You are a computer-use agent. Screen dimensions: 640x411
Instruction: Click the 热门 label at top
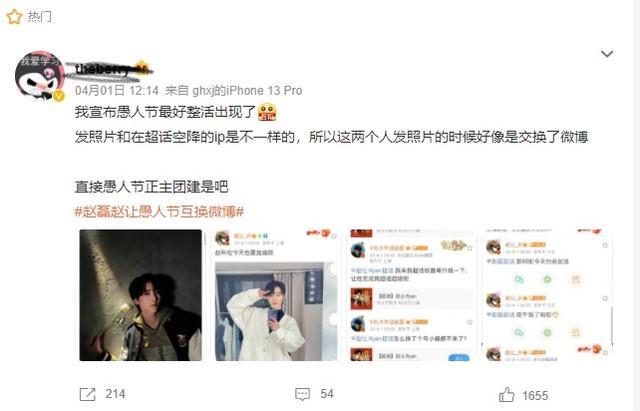click(x=40, y=17)
